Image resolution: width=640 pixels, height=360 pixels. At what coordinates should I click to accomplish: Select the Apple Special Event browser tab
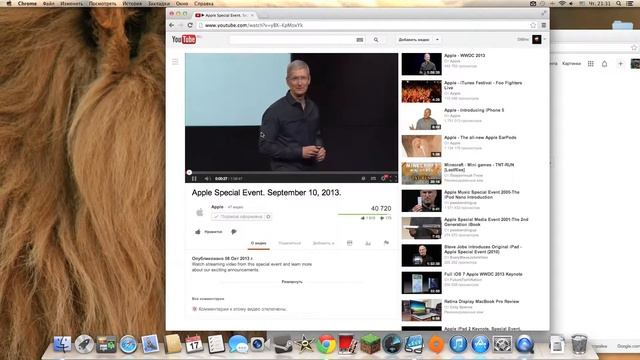point(225,15)
